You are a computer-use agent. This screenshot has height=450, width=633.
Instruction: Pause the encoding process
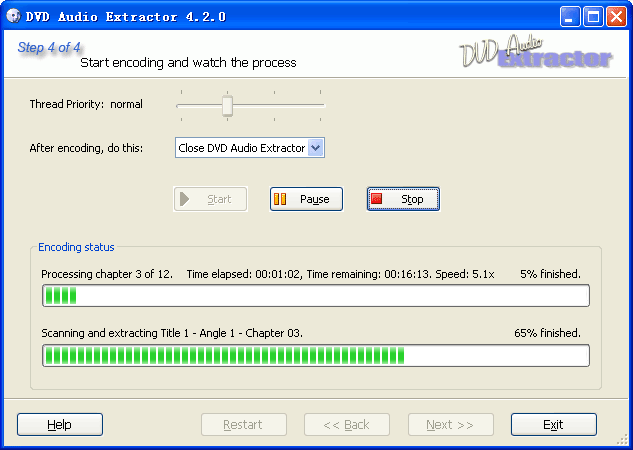point(306,199)
